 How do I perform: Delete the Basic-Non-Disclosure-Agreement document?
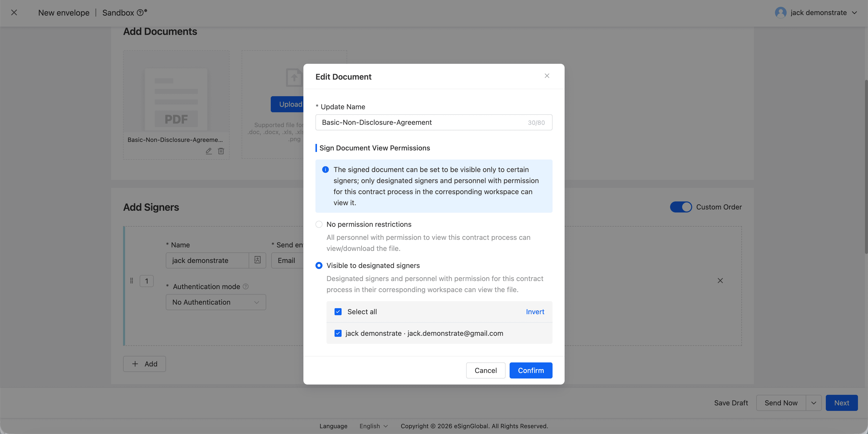pos(221,151)
